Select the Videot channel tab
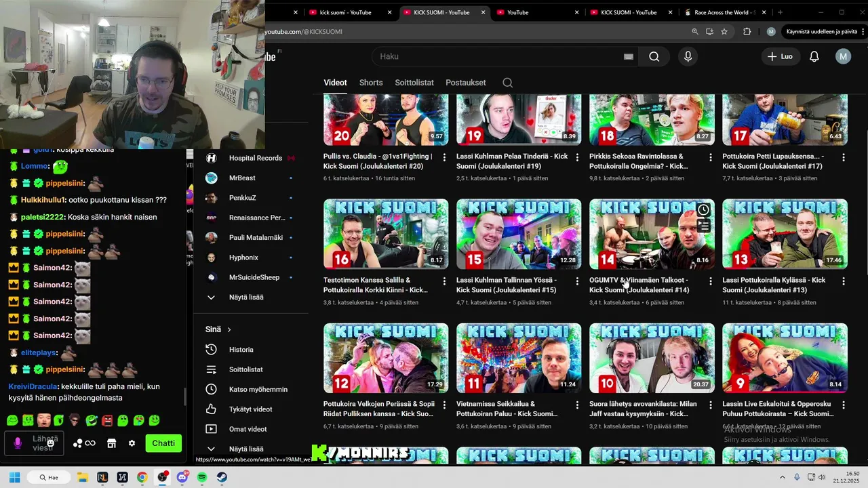The width and height of the screenshot is (868, 488). [335, 83]
